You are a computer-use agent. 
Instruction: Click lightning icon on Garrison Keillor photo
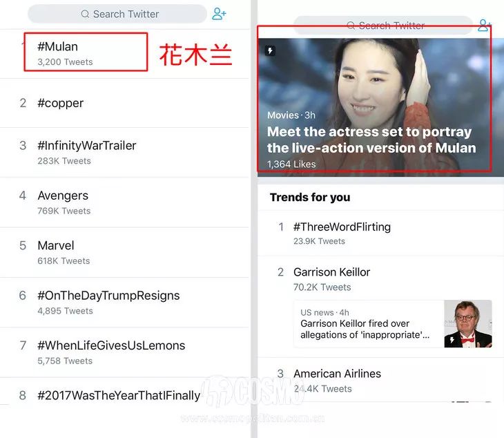452,340
